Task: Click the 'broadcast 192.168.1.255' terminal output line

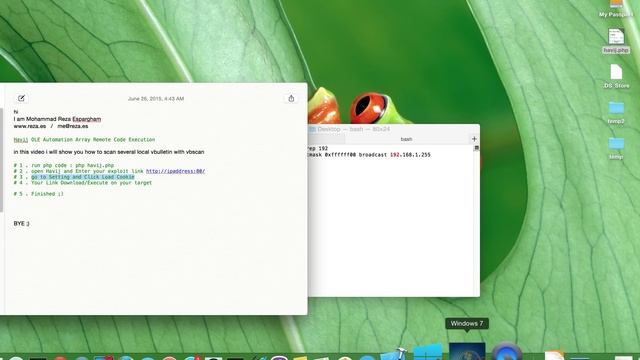Action: pyautogui.click(x=369, y=155)
